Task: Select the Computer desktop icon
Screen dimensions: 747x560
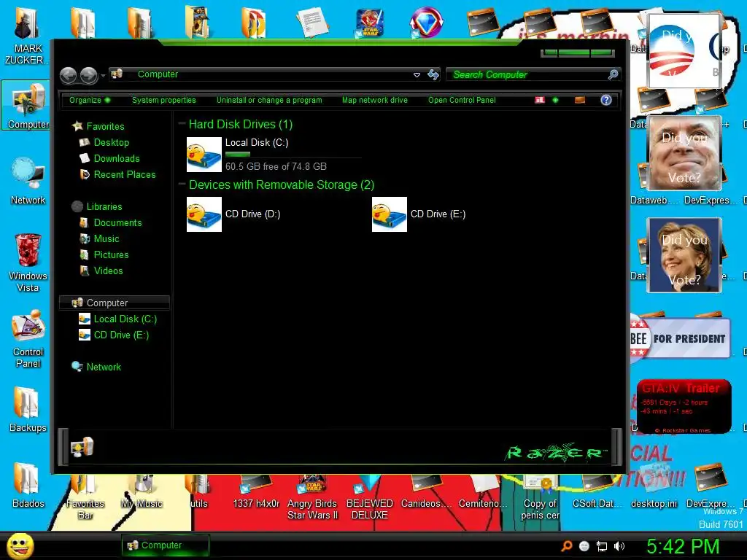Action: click(x=28, y=106)
